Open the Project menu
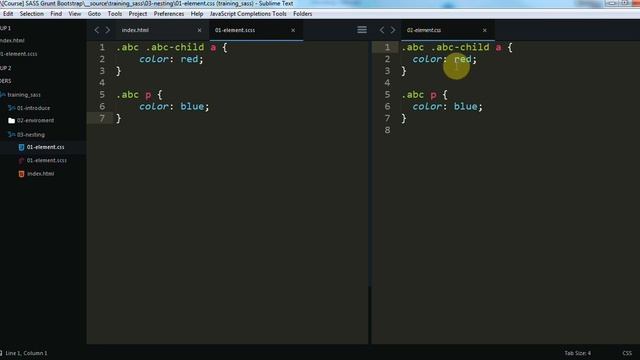 [138, 13]
